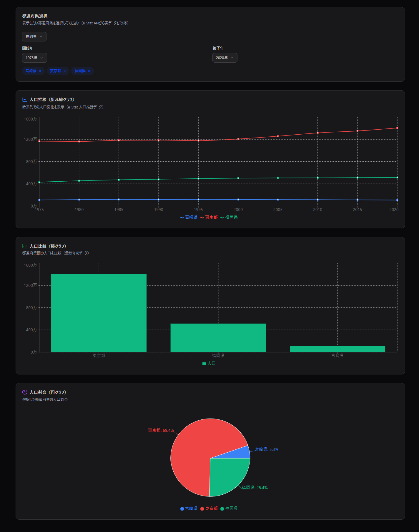This screenshot has height=532, width=419.
Task: Remove the 宮崎県 tag with its x icon
Action: [40, 71]
